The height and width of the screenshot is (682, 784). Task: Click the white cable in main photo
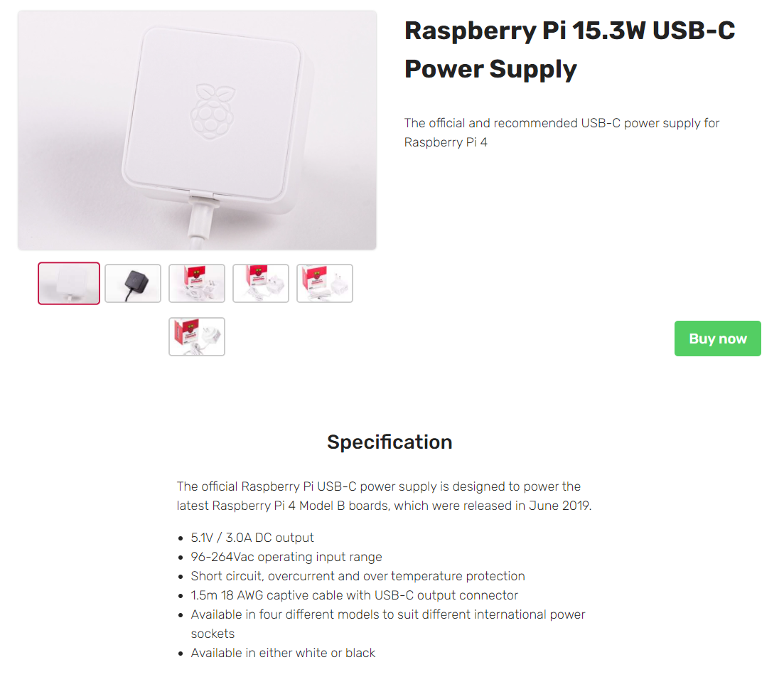[201, 223]
